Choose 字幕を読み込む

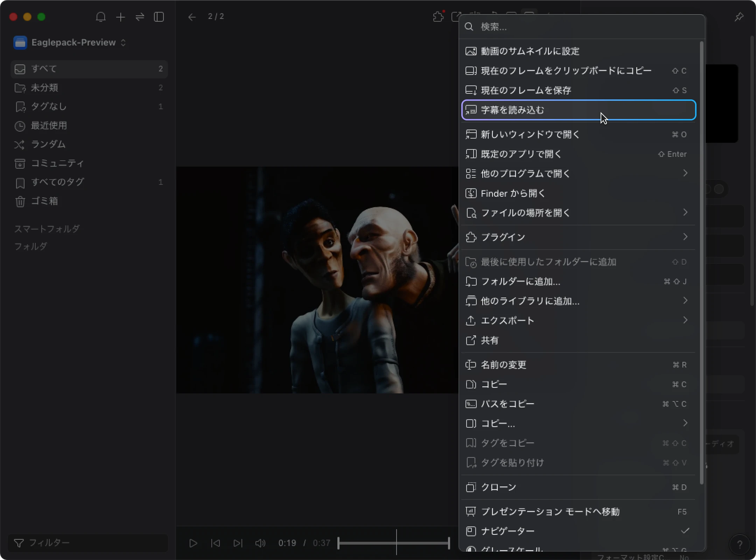pos(579,110)
